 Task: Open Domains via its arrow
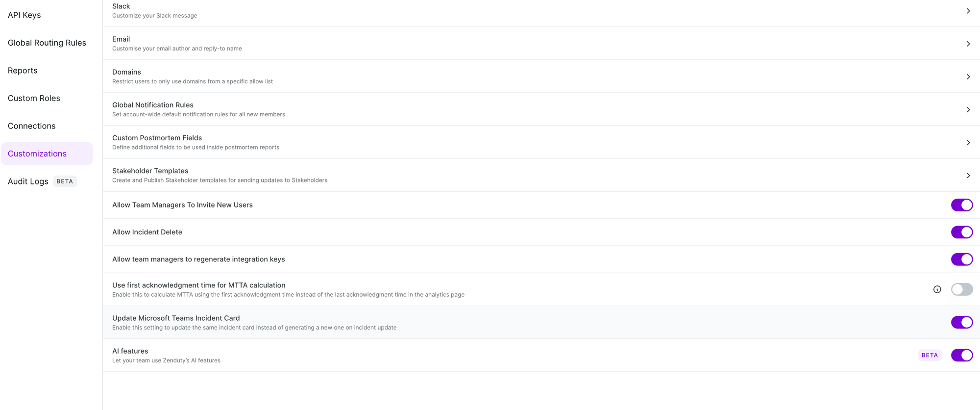tap(968, 77)
